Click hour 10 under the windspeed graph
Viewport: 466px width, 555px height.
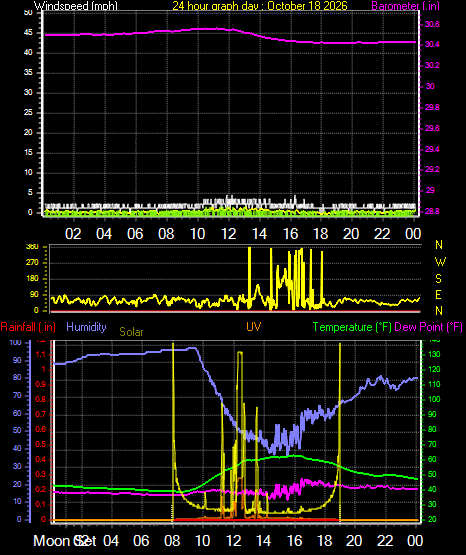tap(197, 234)
